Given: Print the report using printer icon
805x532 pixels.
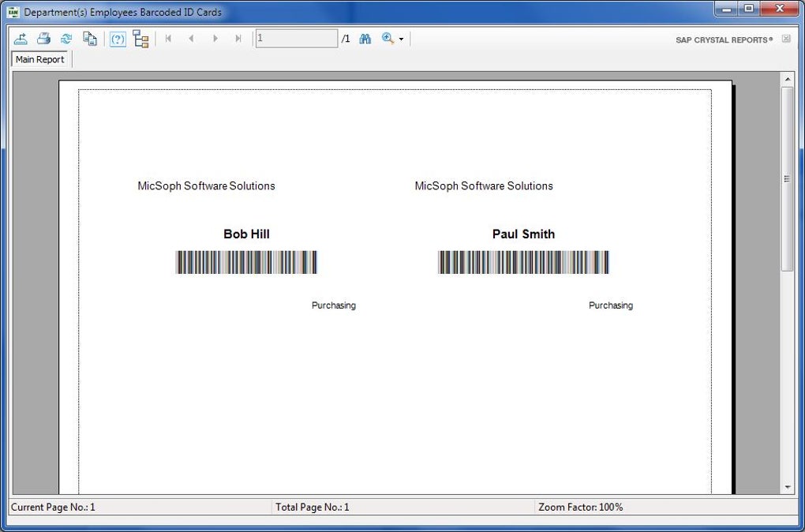Looking at the screenshot, I should 44,39.
